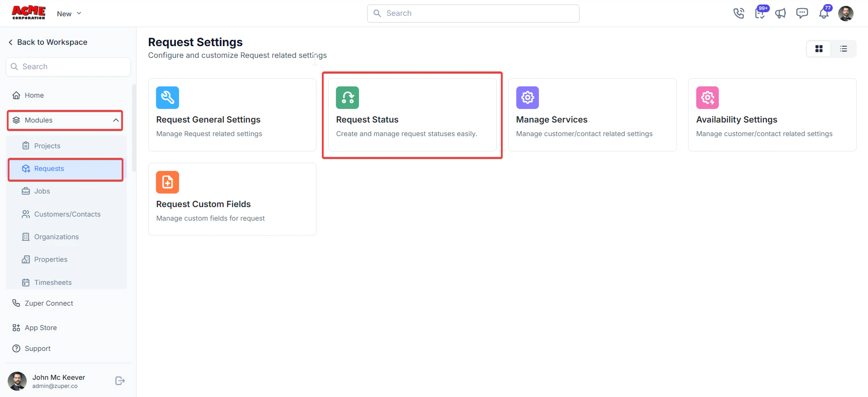Viewport: 868px width, 397px height.
Task: Open the Availability Settings card
Action: (772, 115)
